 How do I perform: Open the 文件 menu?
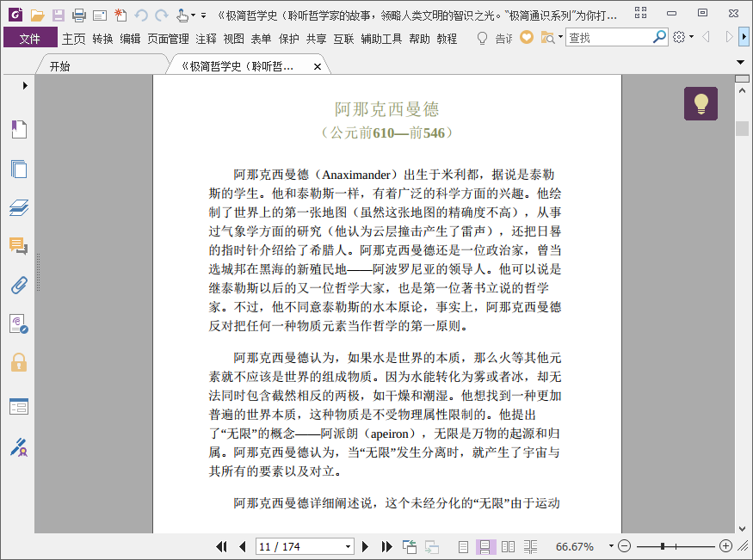tap(30, 39)
